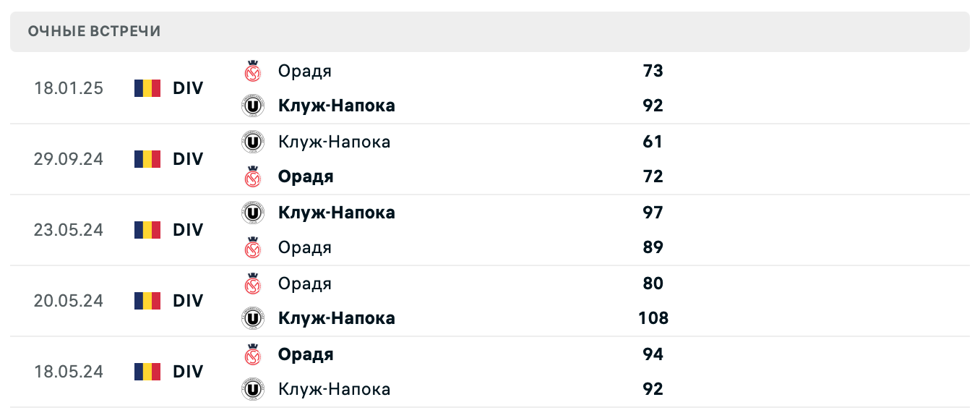
Task: Click the ОЧНЫЕ ВСТРЕЧИ section header
Action: 94,31
